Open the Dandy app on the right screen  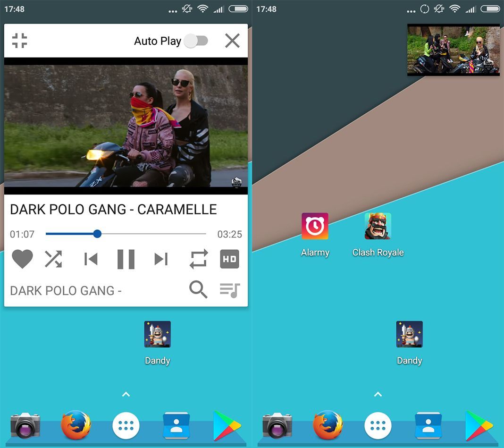pos(409,335)
